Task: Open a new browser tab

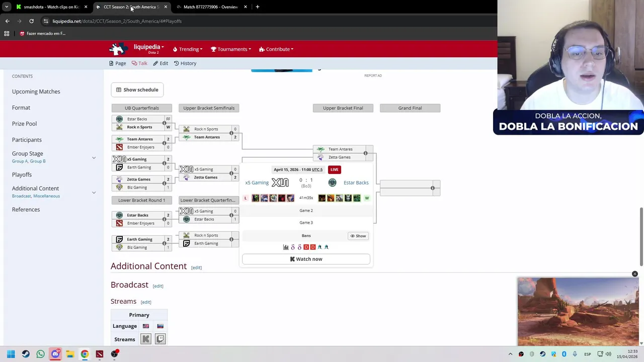Action: [x=257, y=7]
